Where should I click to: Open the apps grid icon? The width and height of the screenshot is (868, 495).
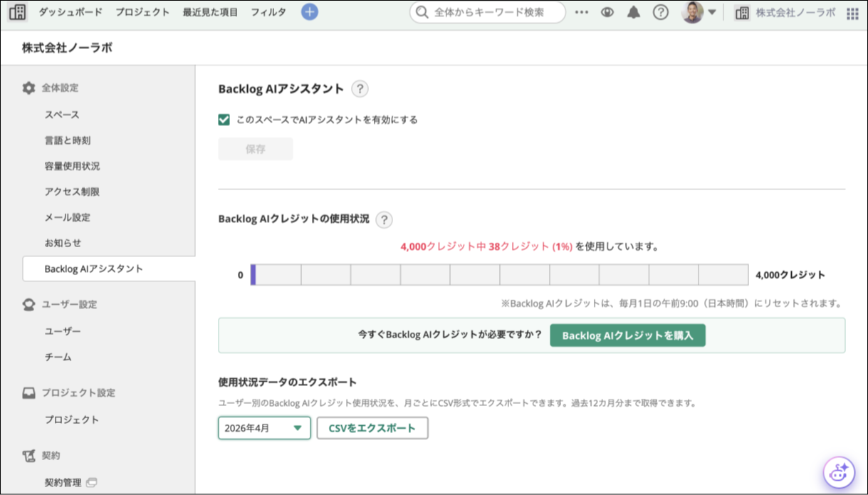852,13
